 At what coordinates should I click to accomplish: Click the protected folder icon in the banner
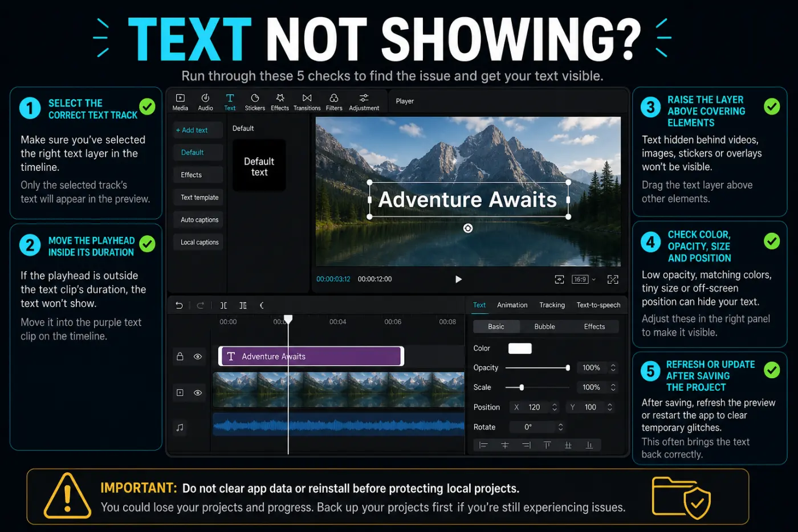tap(681, 498)
